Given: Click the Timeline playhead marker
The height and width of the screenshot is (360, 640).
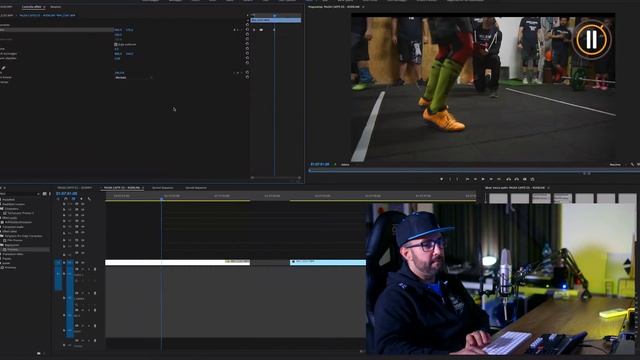Looking at the screenshot, I should [x=162, y=198].
